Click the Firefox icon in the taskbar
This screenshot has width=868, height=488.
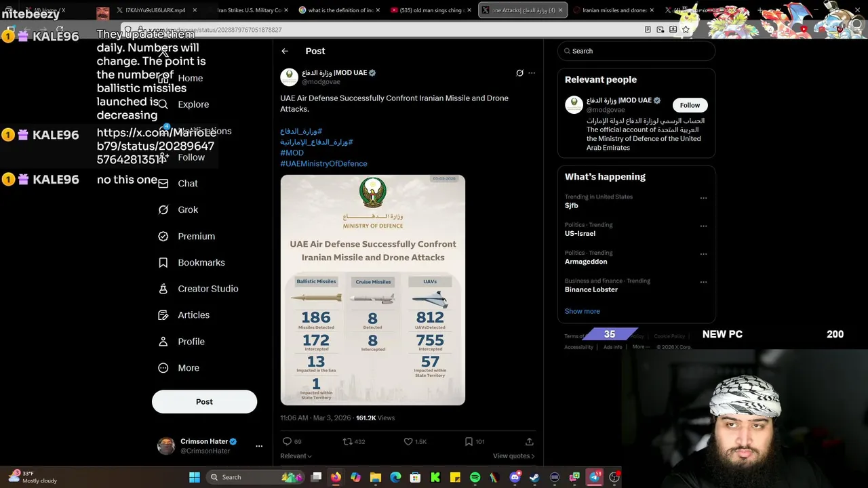coord(336,477)
